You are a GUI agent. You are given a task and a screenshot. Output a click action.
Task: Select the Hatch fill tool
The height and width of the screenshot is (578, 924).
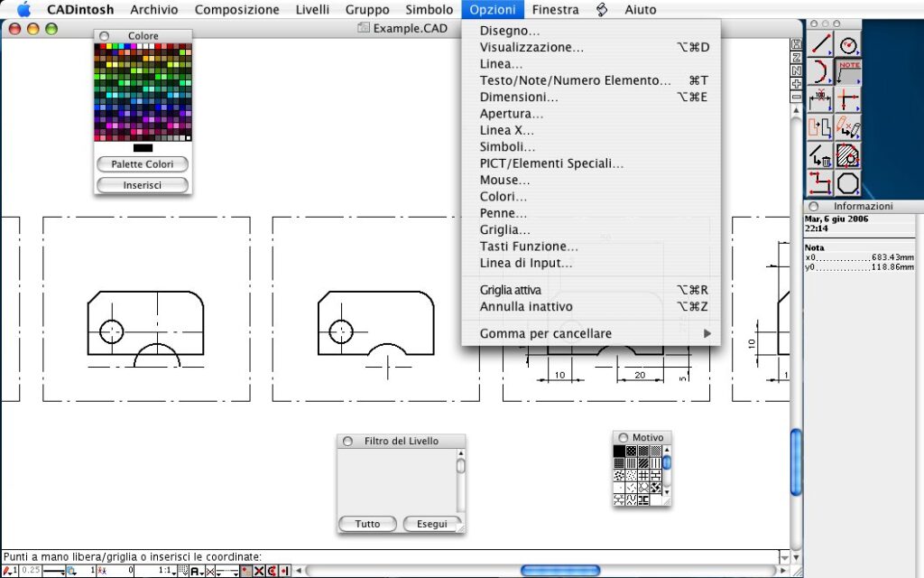848,155
